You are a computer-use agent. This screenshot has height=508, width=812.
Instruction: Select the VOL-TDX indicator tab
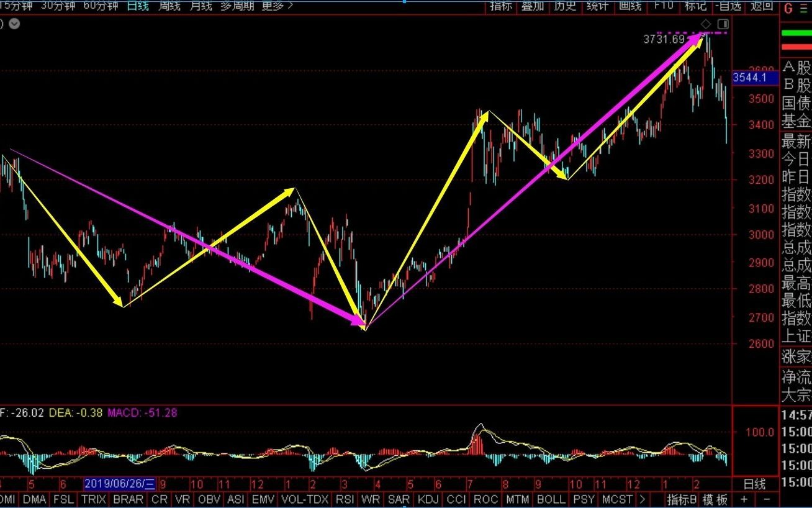(305, 499)
